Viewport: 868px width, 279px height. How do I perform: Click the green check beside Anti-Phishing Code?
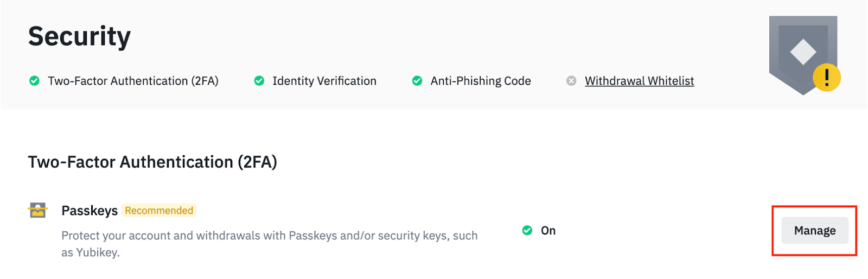(417, 81)
